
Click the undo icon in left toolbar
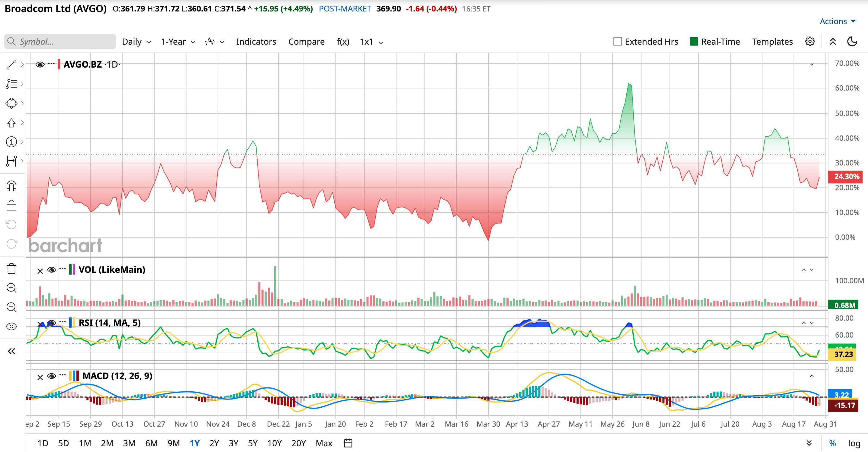coord(11,224)
